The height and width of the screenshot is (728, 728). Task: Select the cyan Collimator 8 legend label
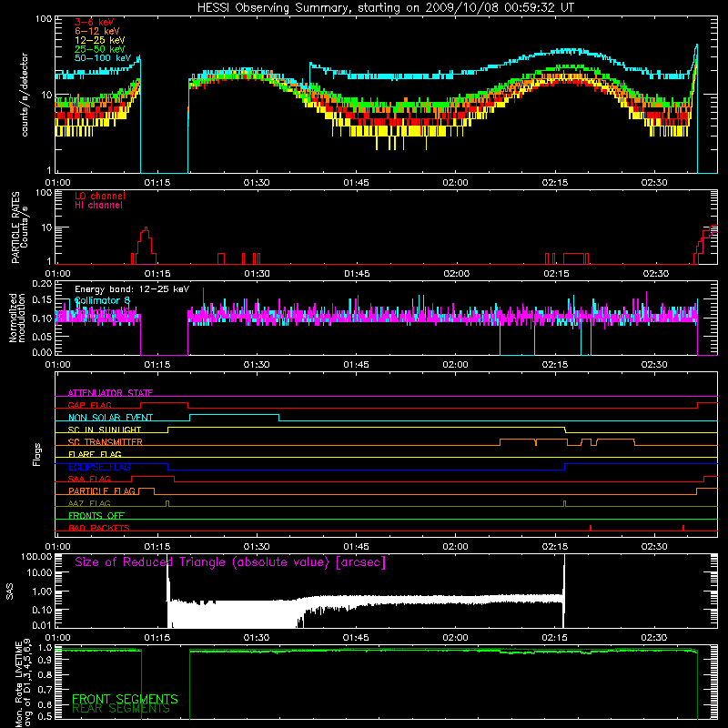click(x=103, y=300)
